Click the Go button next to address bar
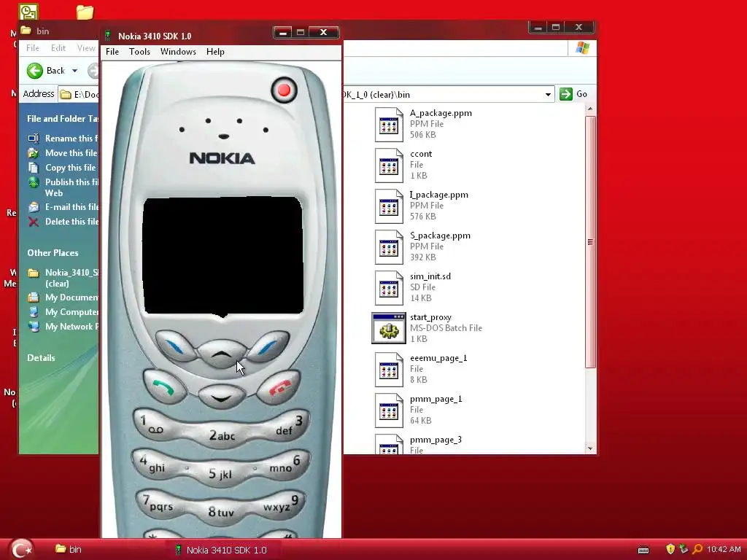This screenshot has height=560, width=747. [x=573, y=94]
